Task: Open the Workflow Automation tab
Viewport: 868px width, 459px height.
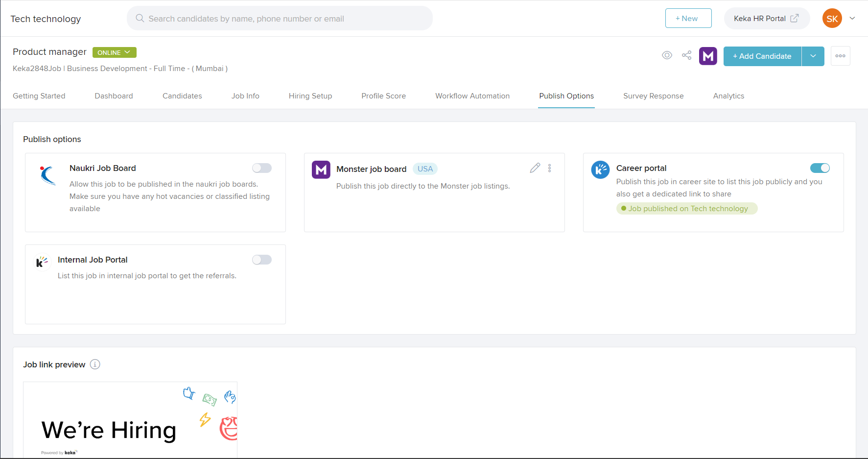Action: 472,96
